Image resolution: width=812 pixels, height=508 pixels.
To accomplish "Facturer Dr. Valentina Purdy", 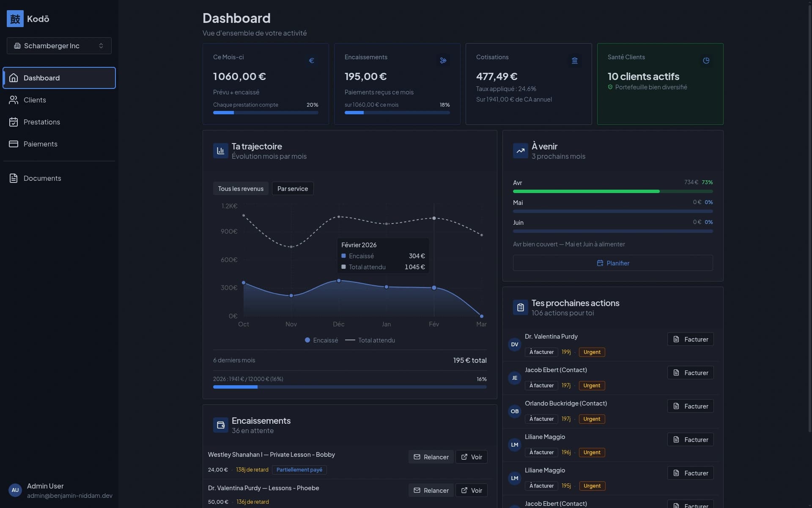I will pos(690,339).
